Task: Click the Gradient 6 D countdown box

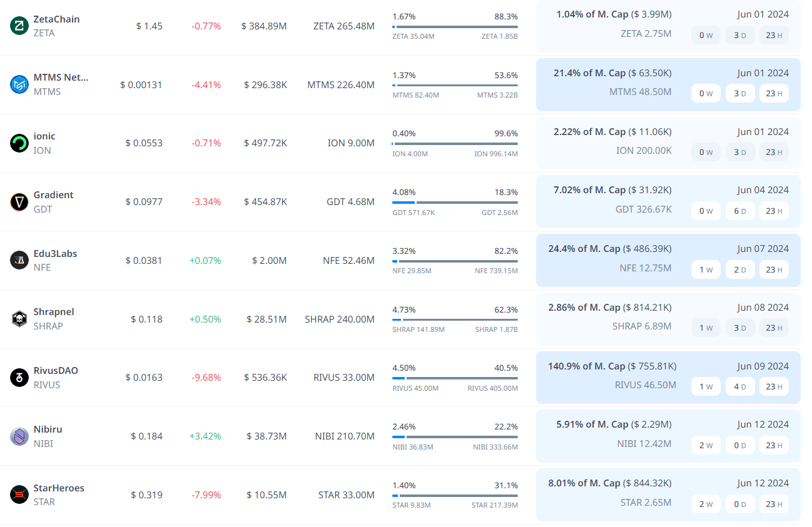Action: point(739,211)
